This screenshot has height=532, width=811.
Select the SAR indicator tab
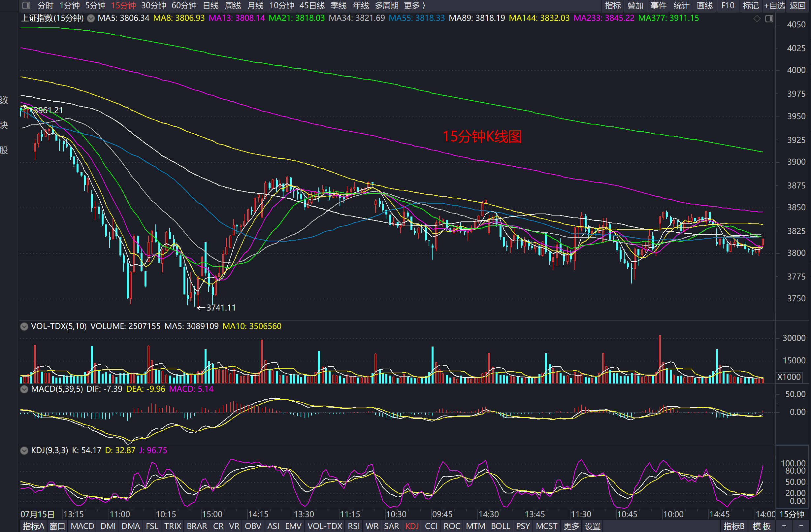coord(392,526)
